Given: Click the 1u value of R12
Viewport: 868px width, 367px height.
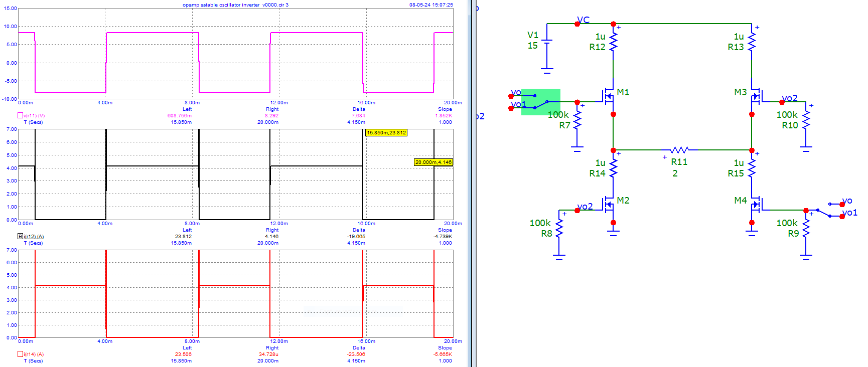Looking at the screenshot, I should [x=601, y=37].
